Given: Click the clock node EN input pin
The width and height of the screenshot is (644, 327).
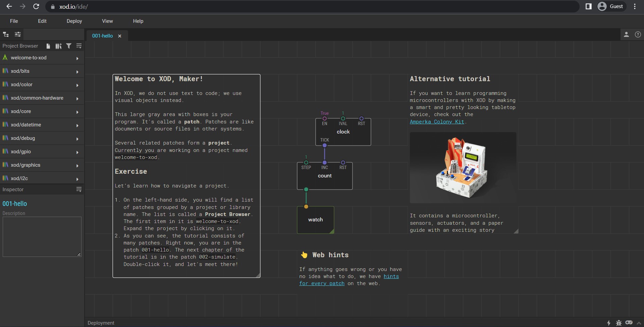Looking at the screenshot, I should click(324, 118).
